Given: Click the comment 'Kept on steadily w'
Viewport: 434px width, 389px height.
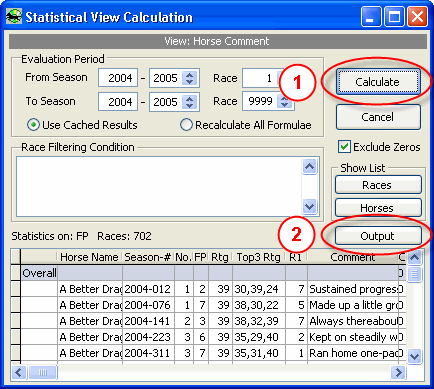Looking at the screenshot, I should click(x=353, y=337).
